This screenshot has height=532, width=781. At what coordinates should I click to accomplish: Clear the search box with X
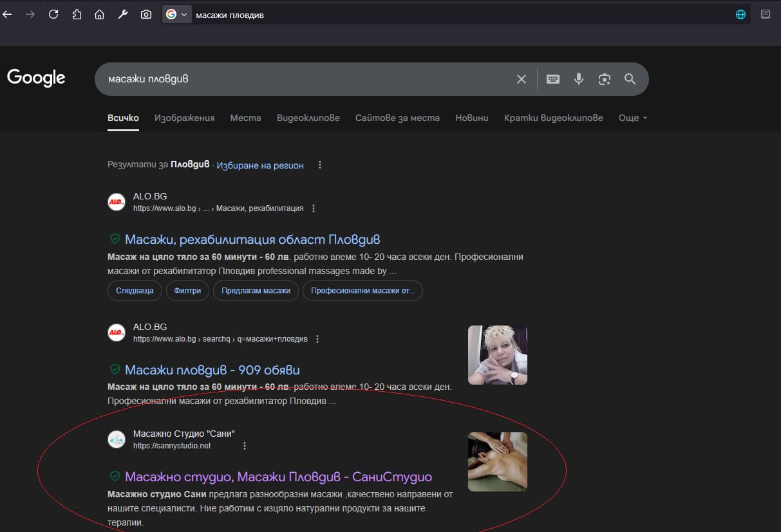[x=521, y=79]
